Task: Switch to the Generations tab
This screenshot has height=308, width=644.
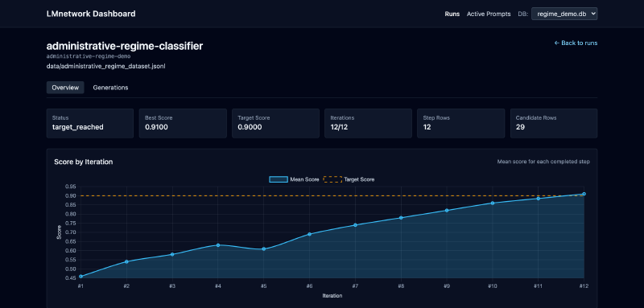Action: coord(110,88)
